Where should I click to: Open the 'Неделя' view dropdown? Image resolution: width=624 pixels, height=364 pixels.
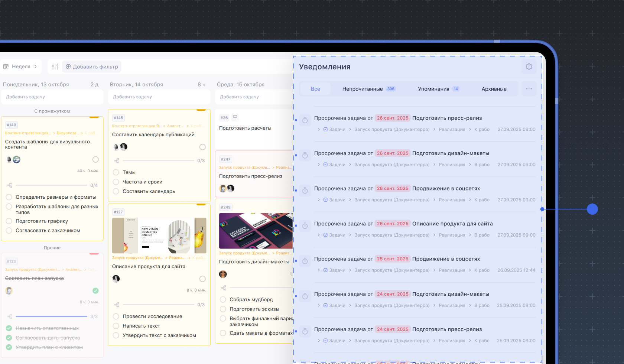pyautogui.click(x=20, y=66)
